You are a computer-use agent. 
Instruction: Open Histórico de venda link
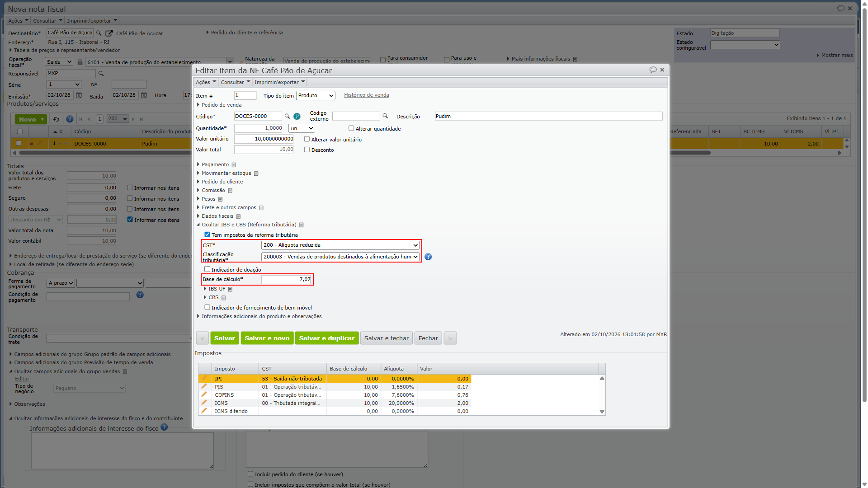point(367,95)
